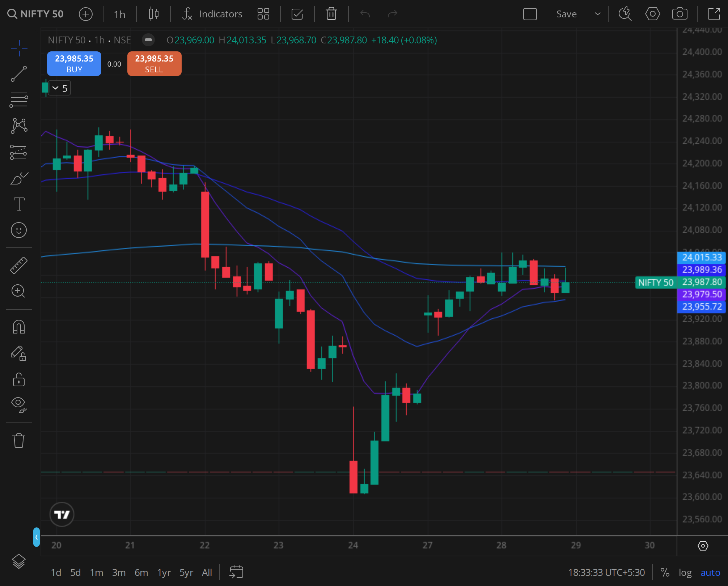Click the 23,985.35 SELL button
The height and width of the screenshot is (586, 728).
pyautogui.click(x=155, y=64)
